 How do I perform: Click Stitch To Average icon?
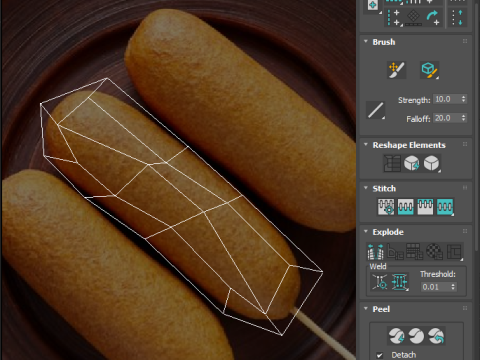pyautogui.click(x=405, y=207)
